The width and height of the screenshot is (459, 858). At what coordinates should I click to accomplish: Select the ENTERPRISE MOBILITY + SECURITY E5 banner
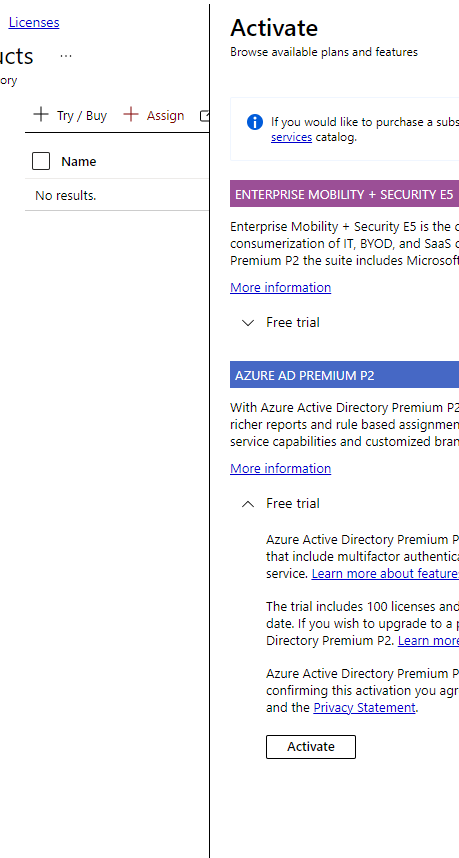click(x=345, y=194)
